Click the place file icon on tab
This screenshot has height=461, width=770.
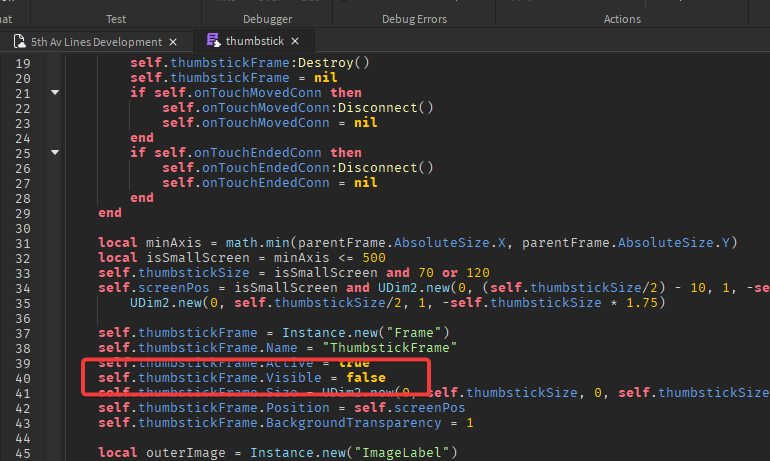[20, 42]
